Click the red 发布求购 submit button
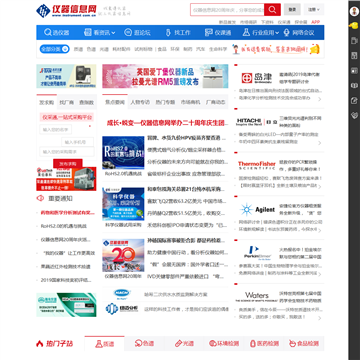Screen dimensions: 360x360 click(68, 164)
